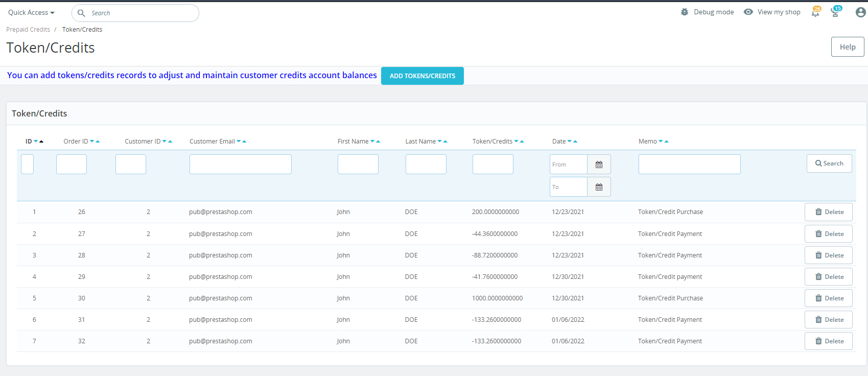Sort Customer Email ascending arrow

[244, 142]
